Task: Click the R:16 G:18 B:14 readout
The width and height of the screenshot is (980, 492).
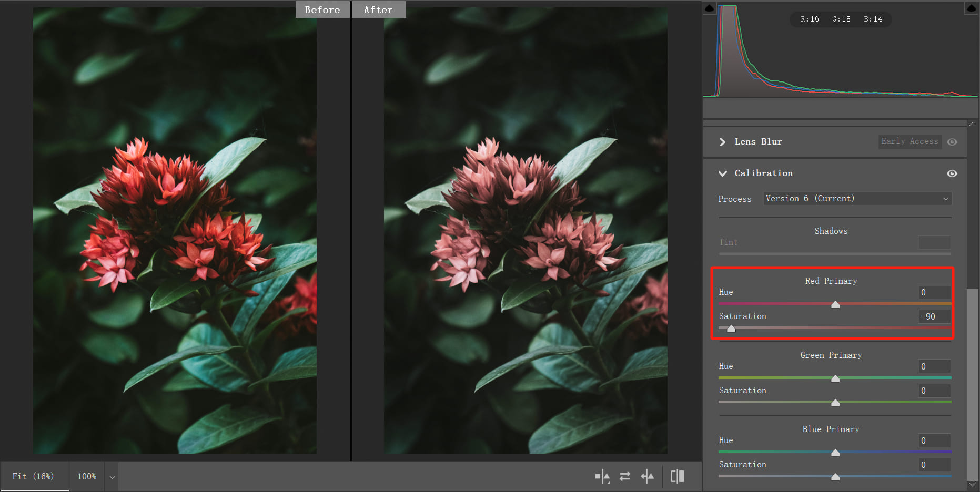Action: pos(841,19)
